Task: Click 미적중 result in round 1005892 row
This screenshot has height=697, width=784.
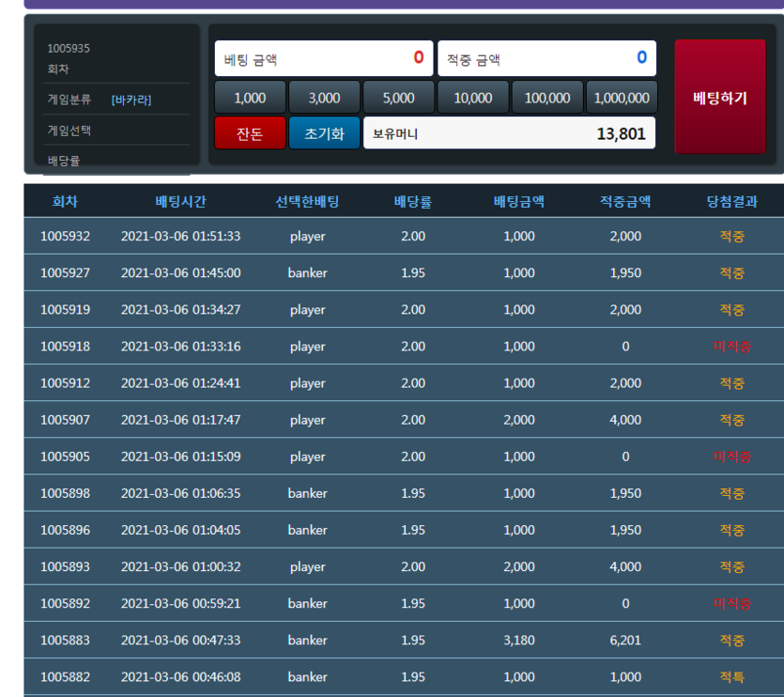Action: click(x=732, y=603)
